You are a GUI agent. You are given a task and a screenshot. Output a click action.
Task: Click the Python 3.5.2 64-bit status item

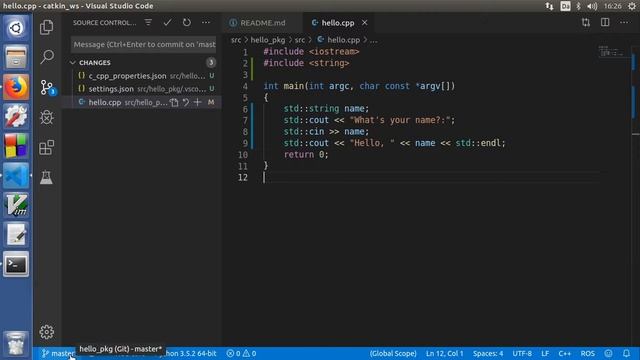coord(189,353)
